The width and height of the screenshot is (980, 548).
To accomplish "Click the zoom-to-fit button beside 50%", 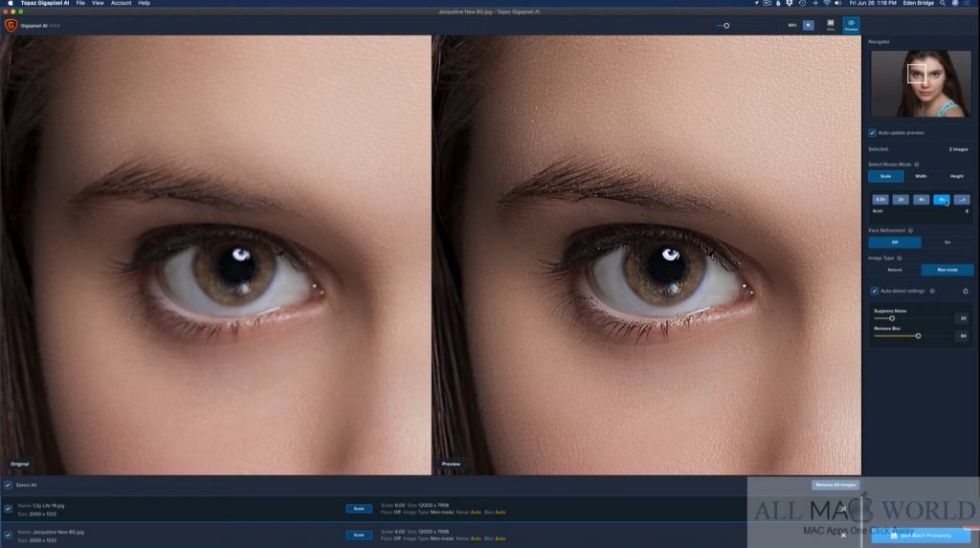I will (809, 25).
